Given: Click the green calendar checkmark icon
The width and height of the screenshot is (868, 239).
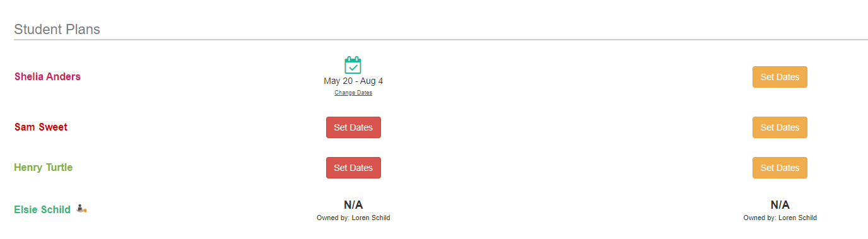Looking at the screenshot, I should (x=353, y=65).
